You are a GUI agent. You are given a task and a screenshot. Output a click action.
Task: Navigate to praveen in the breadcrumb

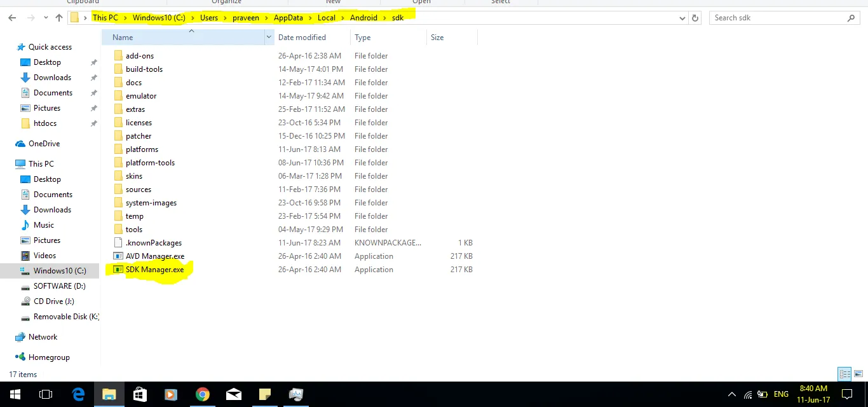[x=246, y=18]
